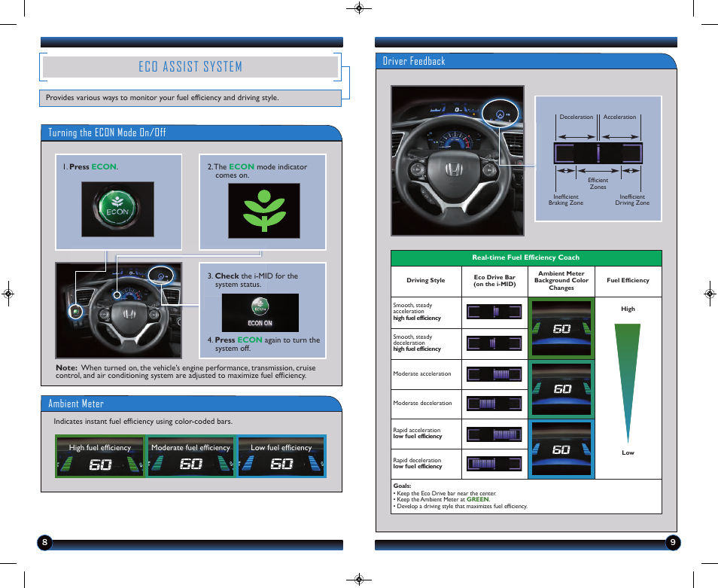
Task: Click the 'Low' label in Fuel Efficiency column
Action: tap(628, 452)
